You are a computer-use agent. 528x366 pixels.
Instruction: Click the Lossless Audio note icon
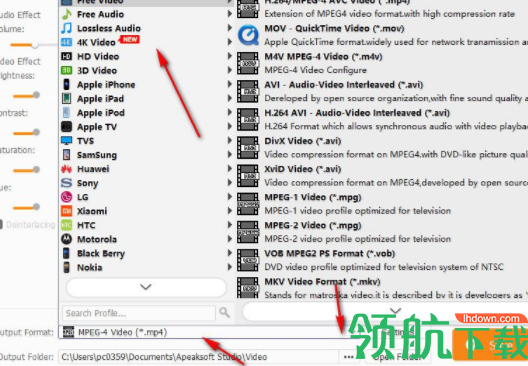pyautogui.click(x=66, y=28)
